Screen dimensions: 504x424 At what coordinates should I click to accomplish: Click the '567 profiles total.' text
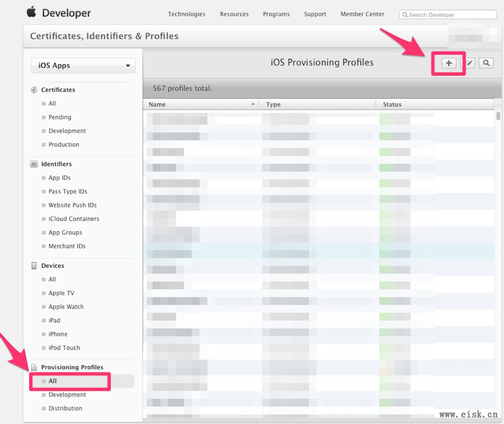182,89
